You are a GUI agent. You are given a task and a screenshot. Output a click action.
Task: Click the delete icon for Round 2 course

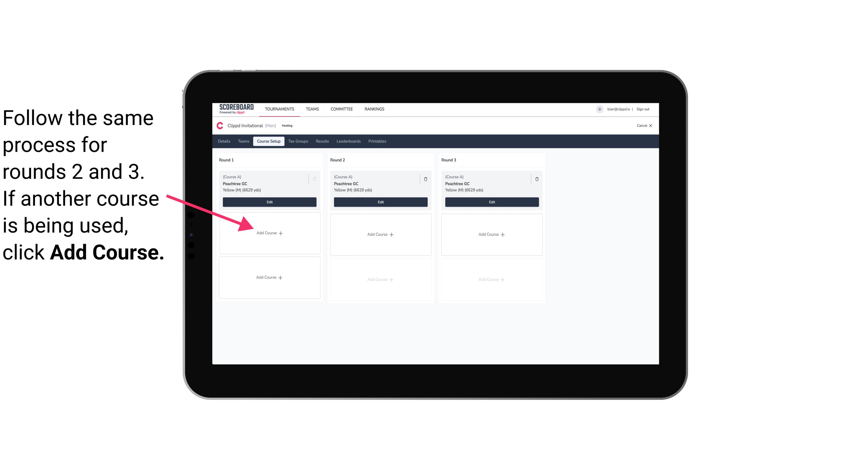click(425, 179)
